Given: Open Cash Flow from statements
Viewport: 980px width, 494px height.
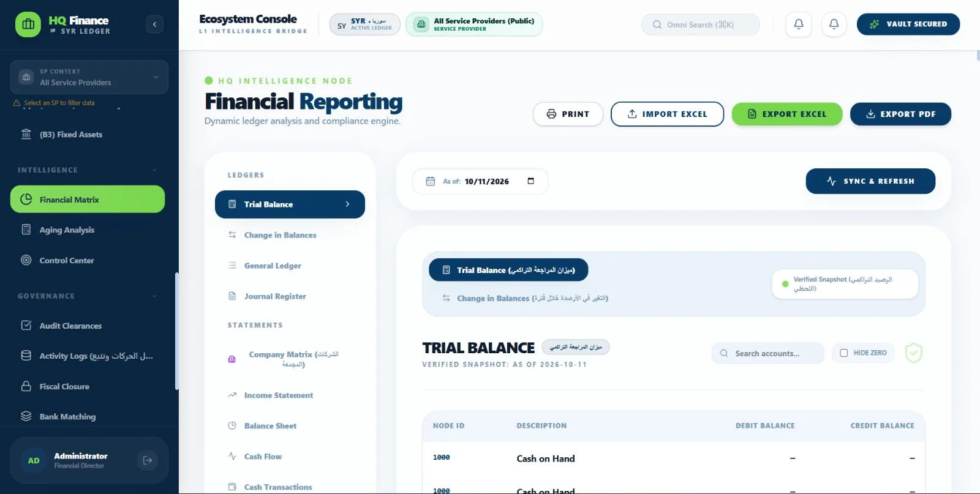Looking at the screenshot, I should coord(290,457).
